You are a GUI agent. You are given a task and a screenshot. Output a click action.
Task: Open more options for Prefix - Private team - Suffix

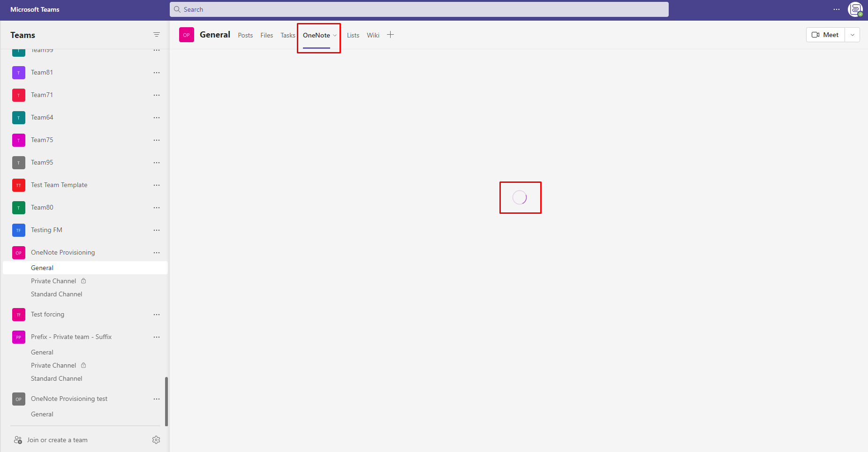point(157,337)
